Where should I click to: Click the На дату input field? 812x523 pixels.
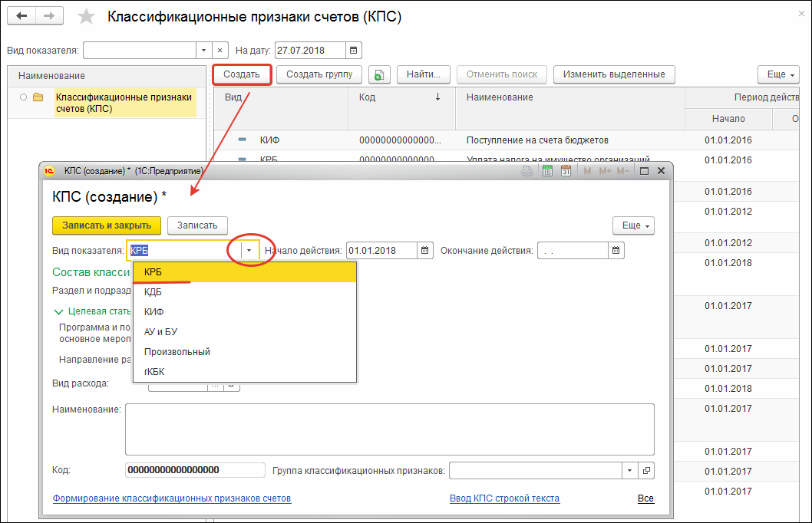click(x=310, y=50)
